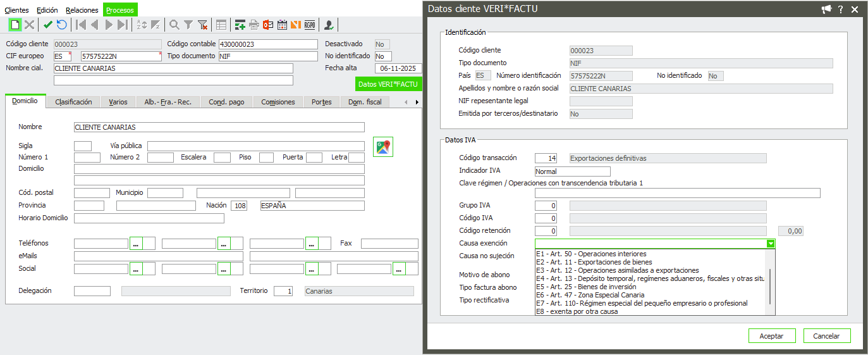Open the search magnifier tool

pyautogui.click(x=174, y=25)
